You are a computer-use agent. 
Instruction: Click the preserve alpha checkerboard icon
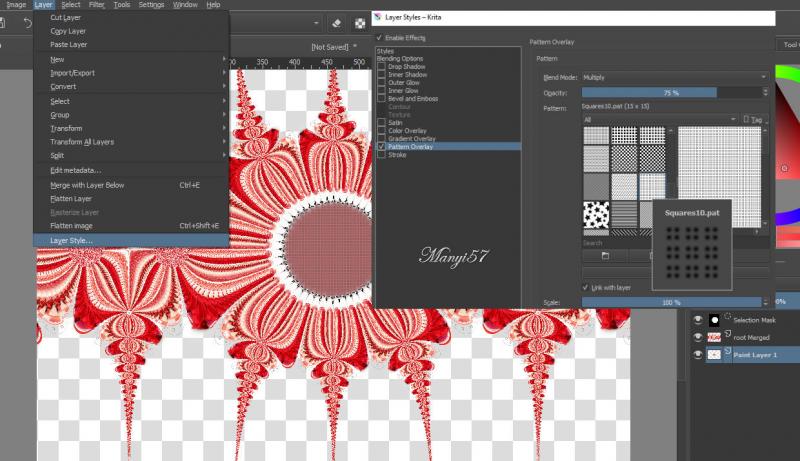pyautogui.click(x=359, y=23)
